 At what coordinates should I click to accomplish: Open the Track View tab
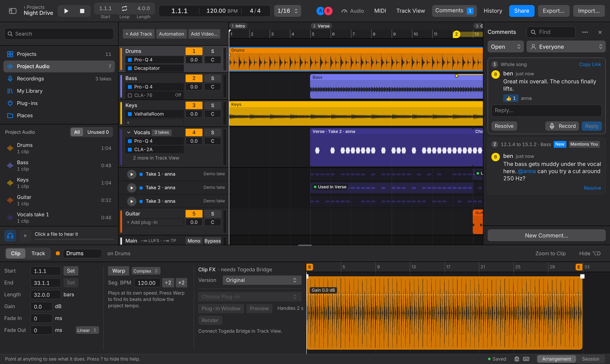click(410, 11)
